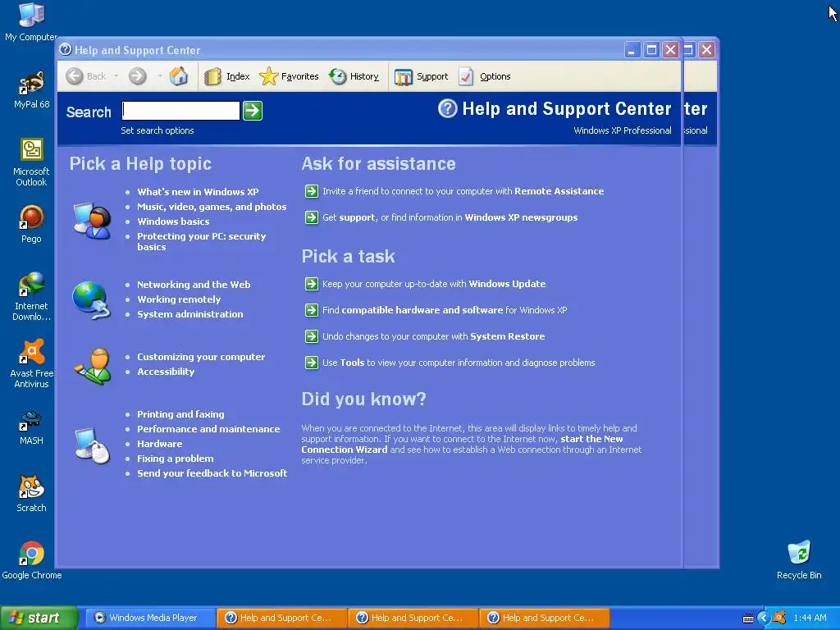Open the Support toolbar button

[x=421, y=76]
